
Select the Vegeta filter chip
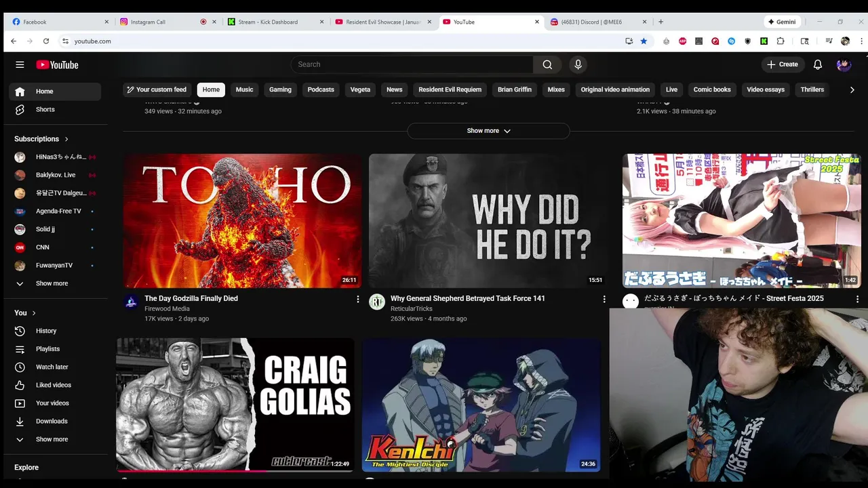pos(360,89)
